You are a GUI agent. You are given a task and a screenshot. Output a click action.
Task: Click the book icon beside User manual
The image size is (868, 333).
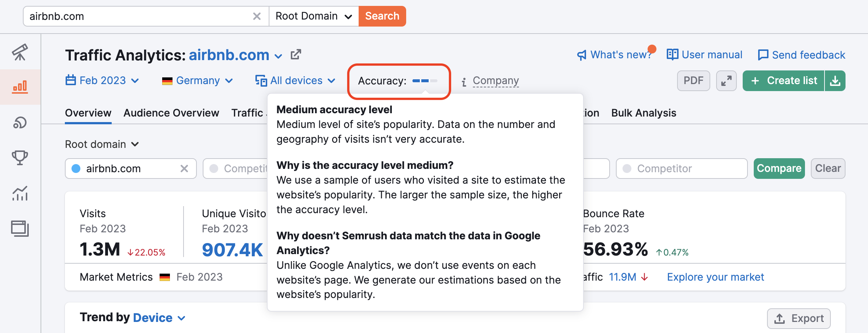(x=672, y=55)
